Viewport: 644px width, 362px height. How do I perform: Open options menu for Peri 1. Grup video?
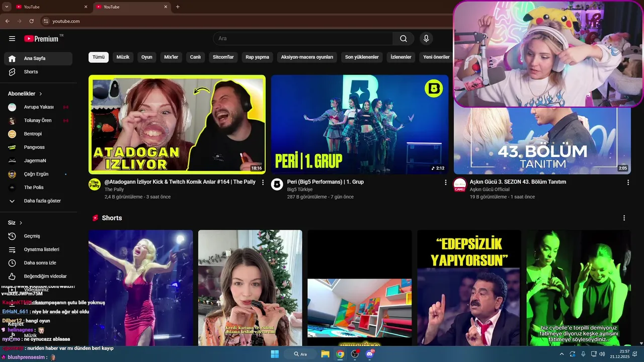pyautogui.click(x=445, y=183)
